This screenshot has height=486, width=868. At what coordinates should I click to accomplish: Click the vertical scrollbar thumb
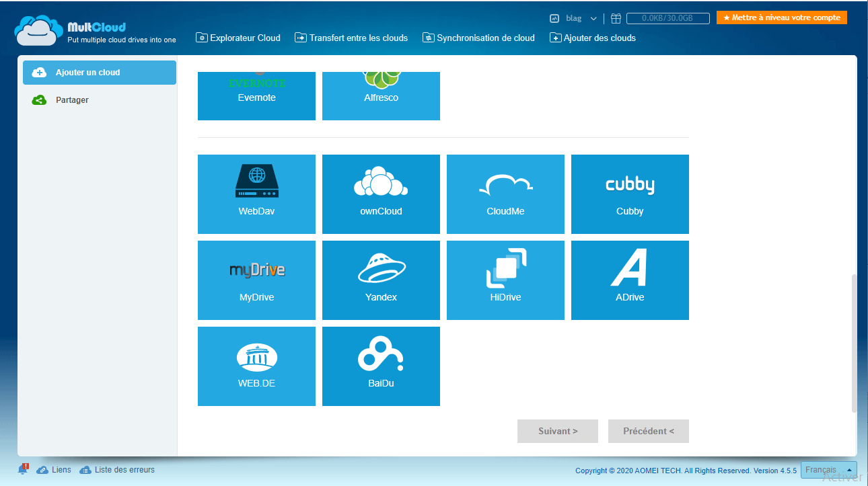click(855, 343)
